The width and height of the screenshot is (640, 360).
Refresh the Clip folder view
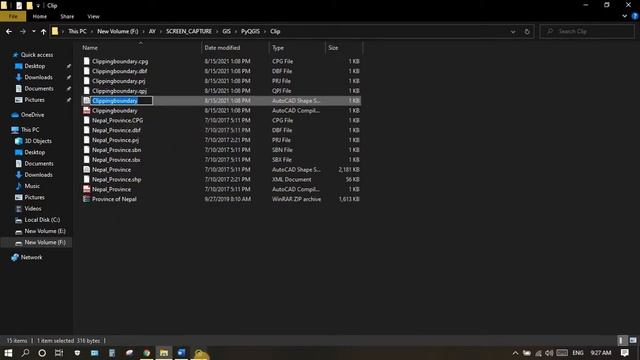coord(527,31)
